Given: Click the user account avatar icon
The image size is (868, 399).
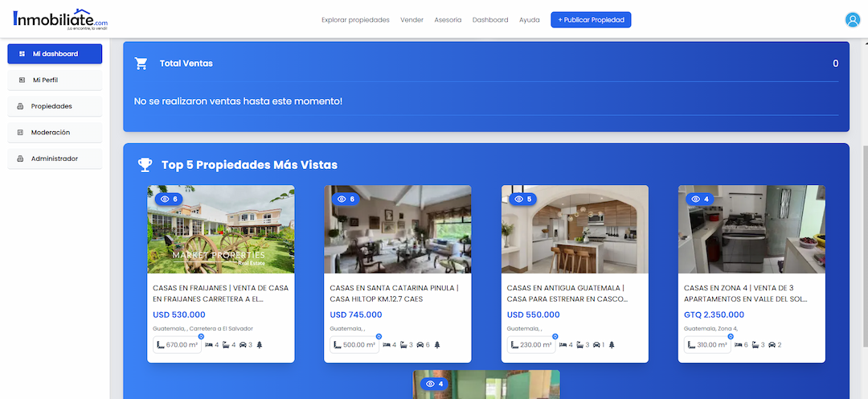Looking at the screenshot, I should [852, 20].
